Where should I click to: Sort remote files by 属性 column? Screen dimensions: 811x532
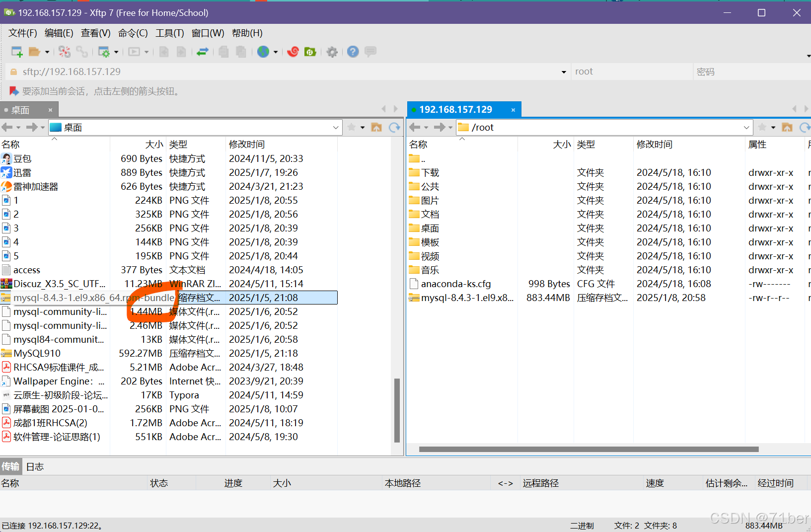[774, 145]
